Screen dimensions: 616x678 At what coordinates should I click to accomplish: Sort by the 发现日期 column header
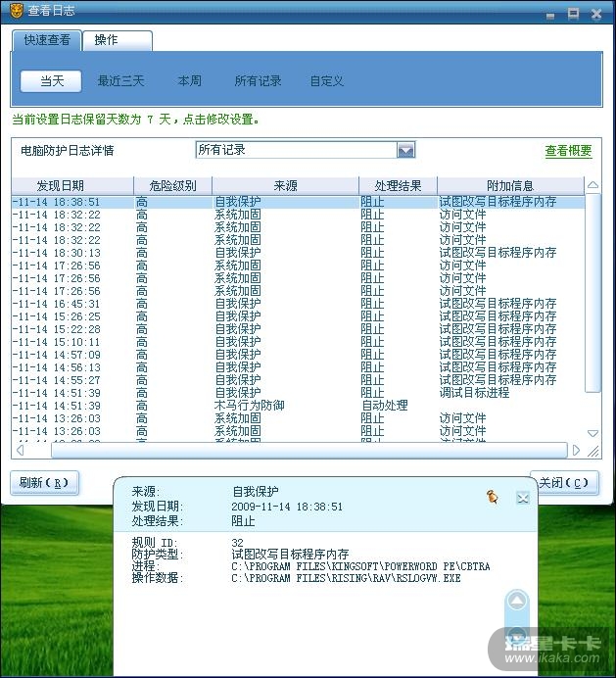72,186
